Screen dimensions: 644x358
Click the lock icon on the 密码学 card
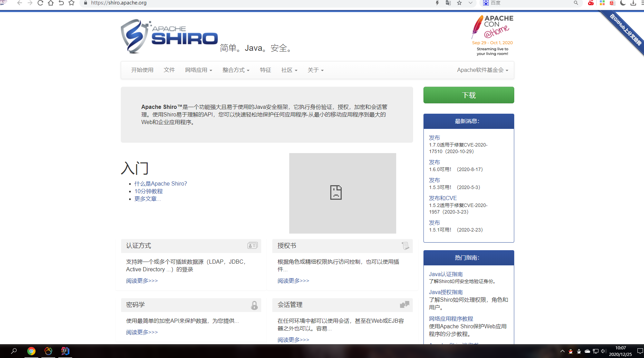(x=254, y=305)
